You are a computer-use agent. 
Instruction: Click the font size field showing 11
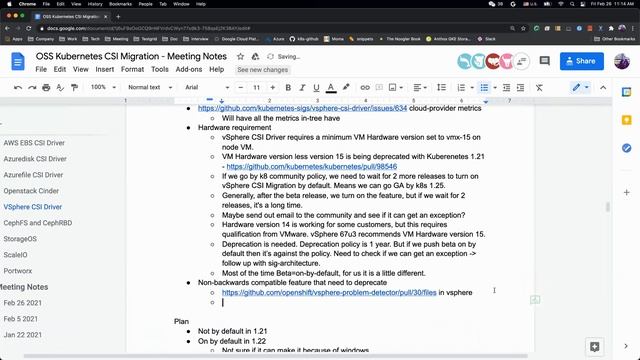pos(256,87)
